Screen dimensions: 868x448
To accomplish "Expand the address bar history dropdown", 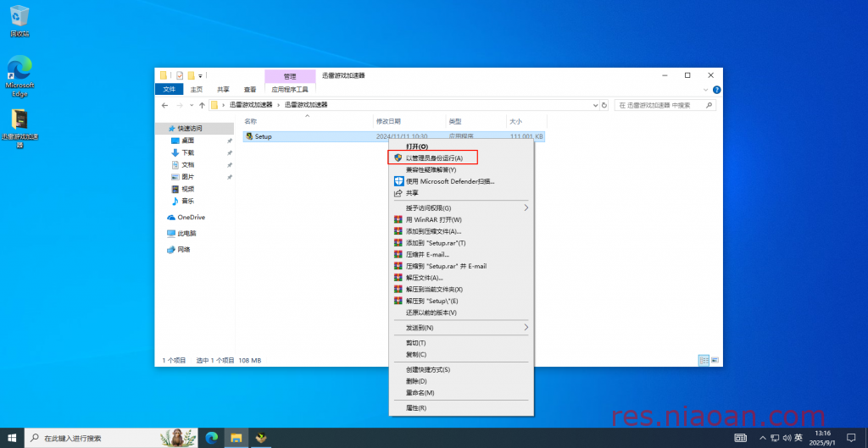I will [596, 105].
